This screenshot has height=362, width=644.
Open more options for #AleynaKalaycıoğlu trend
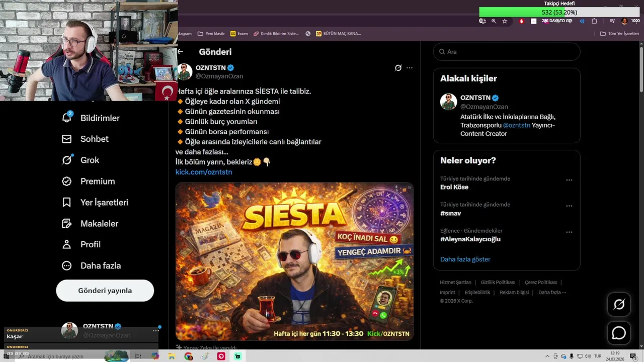tap(569, 232)
